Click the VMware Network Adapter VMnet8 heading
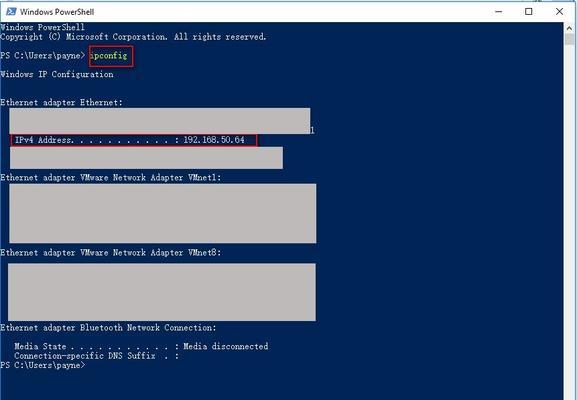The height and width of the screenshot is (400, 577). 111,253
